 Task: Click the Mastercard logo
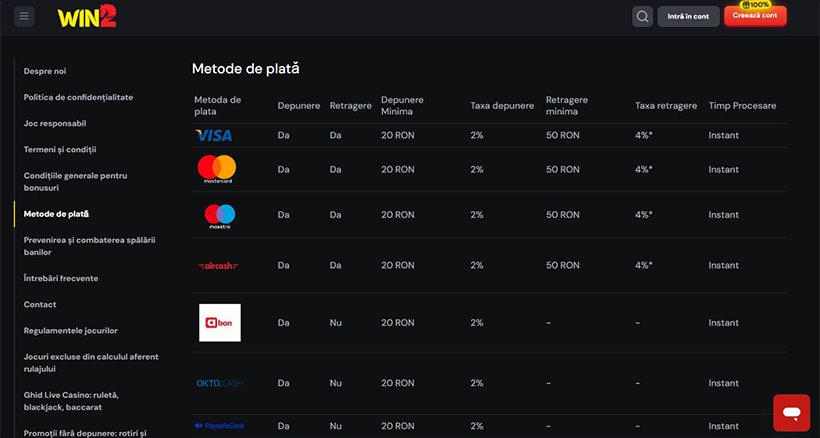pos(217,169)
